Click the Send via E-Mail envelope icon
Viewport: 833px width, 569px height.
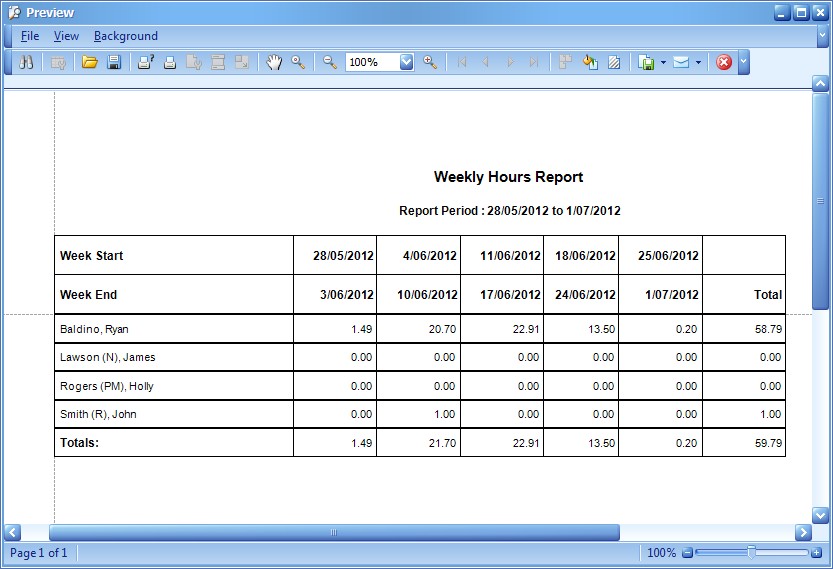681,62
